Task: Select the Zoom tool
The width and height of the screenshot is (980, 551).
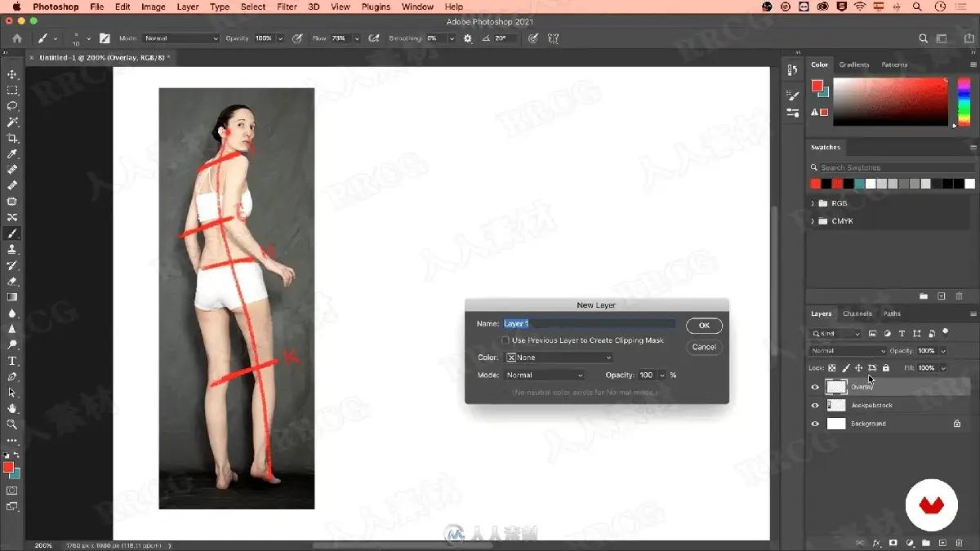Action: [x=12, y=424]
